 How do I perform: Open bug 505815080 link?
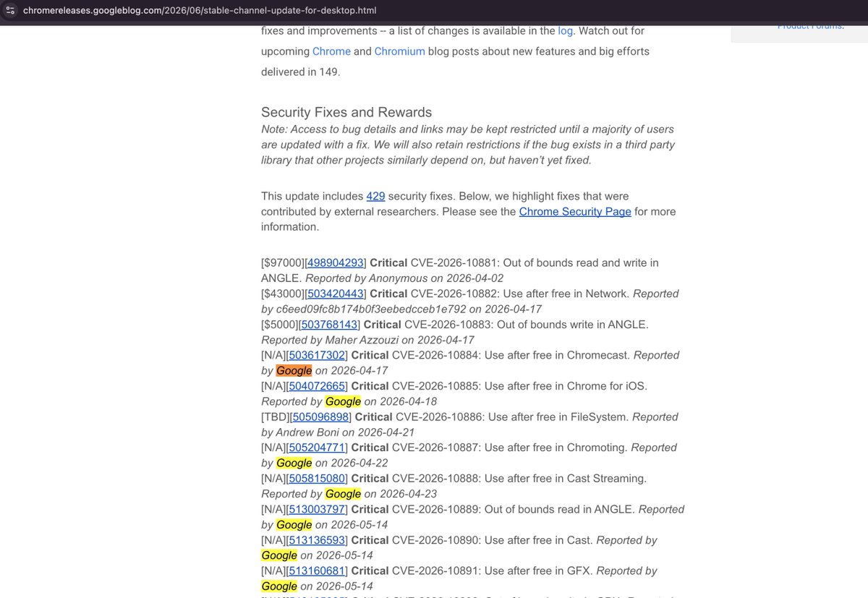coord(317,479)
